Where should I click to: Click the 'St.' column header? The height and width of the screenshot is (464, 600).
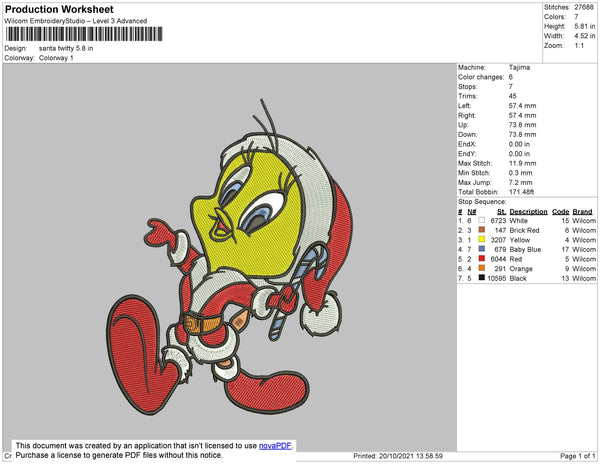[502, 212]
